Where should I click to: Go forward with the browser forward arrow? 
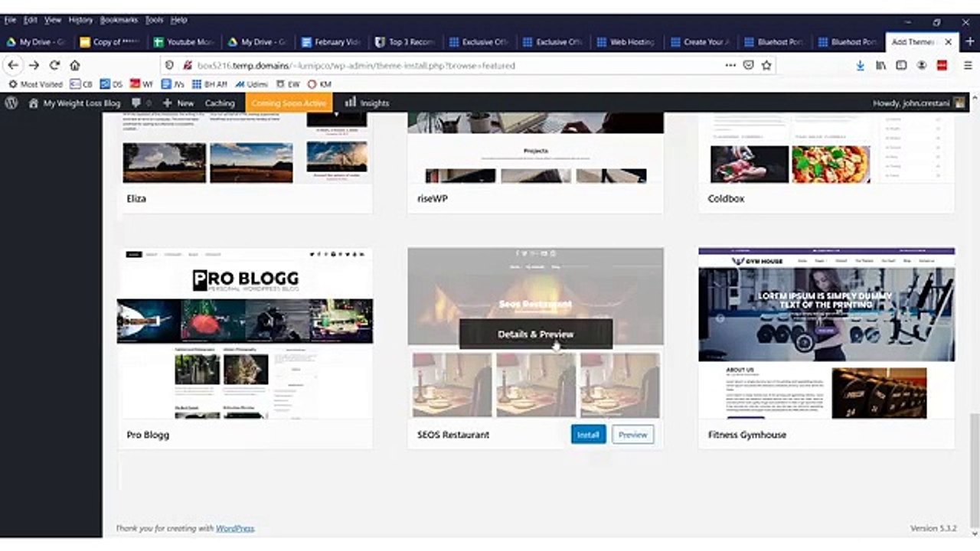[34, 66]
